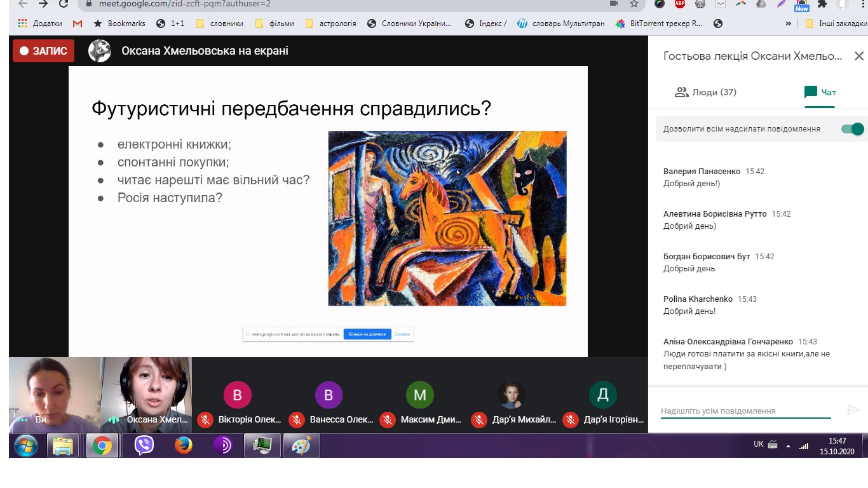
Task: Open Firefox from the taskbar
Action: 184,445
